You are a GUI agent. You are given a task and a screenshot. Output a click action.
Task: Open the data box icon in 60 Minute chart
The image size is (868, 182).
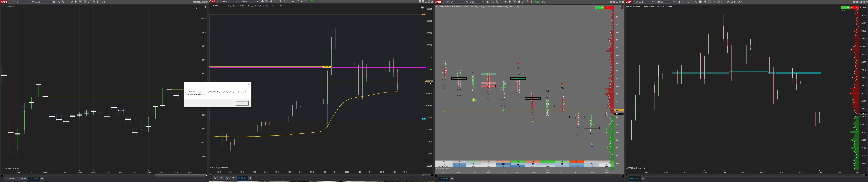(x=76, y=2)
